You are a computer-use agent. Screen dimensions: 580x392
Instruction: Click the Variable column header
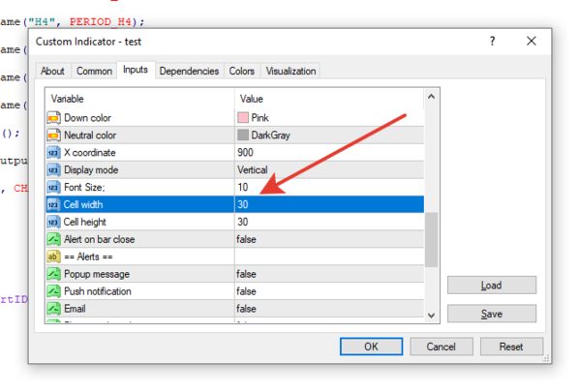pos(139,99)
